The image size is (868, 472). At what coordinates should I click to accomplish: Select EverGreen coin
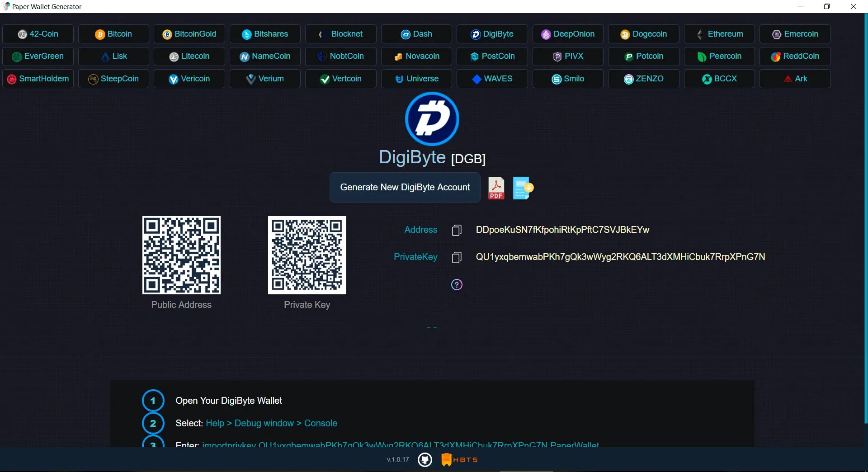pyautogui.click(x=38, y=56)
